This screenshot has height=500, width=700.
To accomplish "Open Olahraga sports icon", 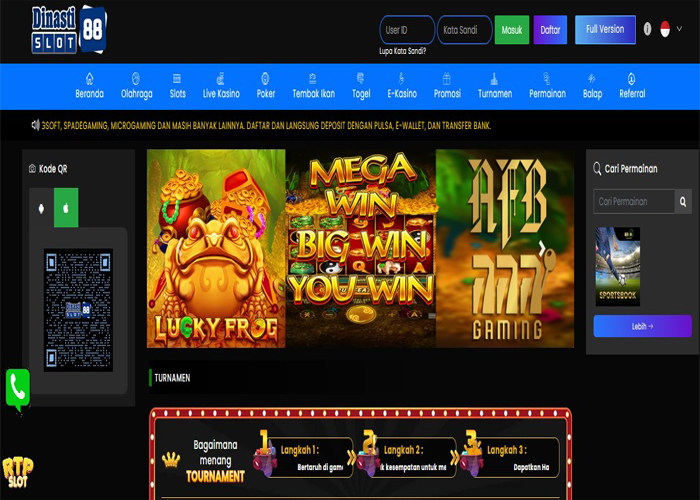I will tap(136, 79).
